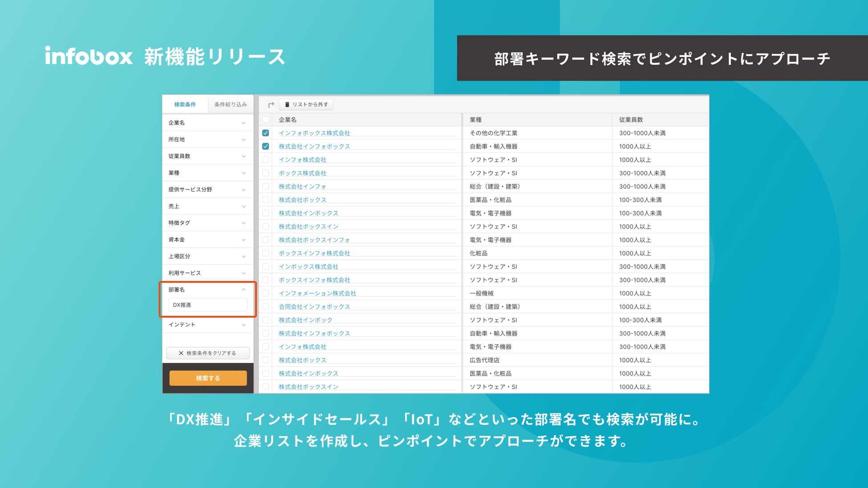Expand the インテント filter chevron
The width and height of the screenshot is (868, 488).
[x=243, y=325]
